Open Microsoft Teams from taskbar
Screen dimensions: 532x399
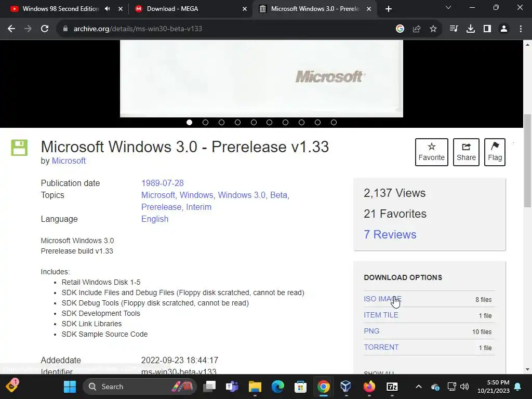click(232, 387)
